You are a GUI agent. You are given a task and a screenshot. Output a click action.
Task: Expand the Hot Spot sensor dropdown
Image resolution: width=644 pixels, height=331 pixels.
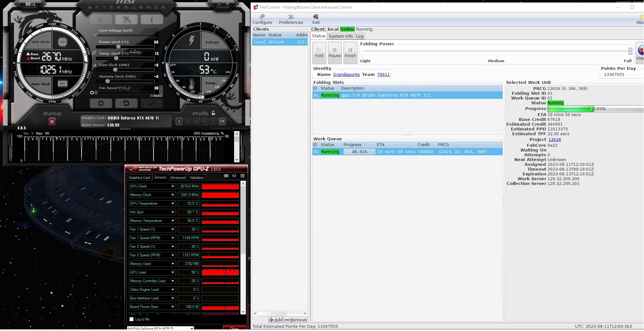173,212
